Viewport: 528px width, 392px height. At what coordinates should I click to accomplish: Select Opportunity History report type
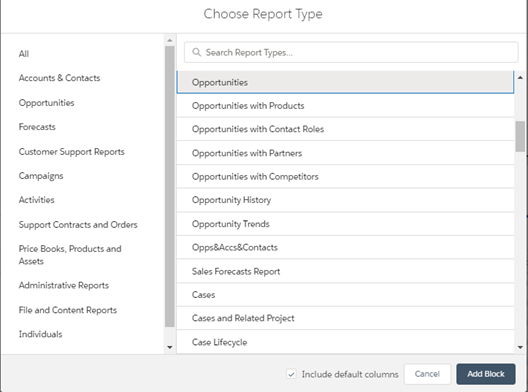(345, 200)
